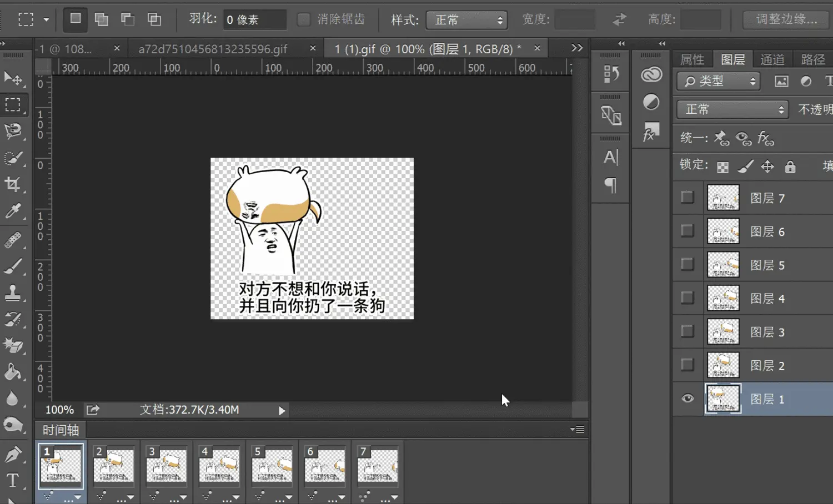The image size is (833, 504).
Task: Open the 类型 layer filter dropdown
Action: 718,82
